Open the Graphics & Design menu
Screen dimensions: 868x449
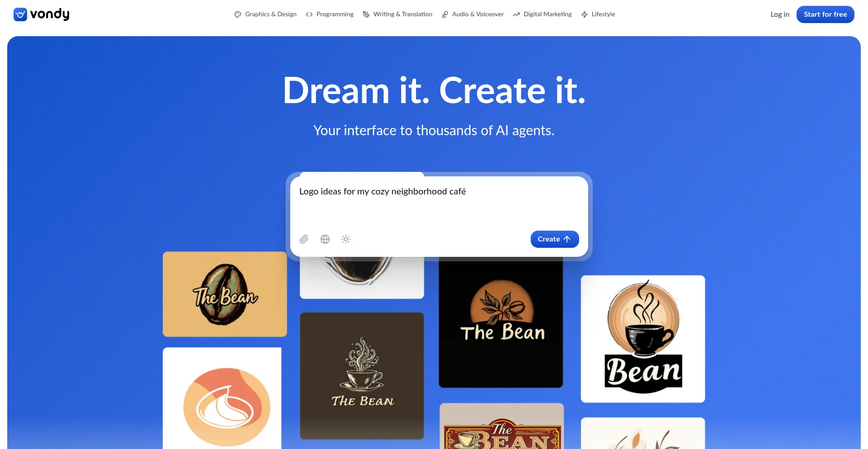coord(265,14)
